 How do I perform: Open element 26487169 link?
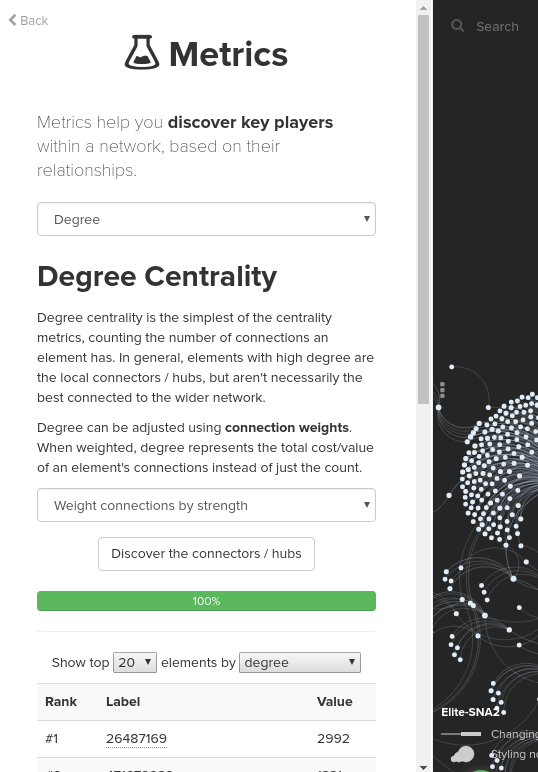coord(136,739)
